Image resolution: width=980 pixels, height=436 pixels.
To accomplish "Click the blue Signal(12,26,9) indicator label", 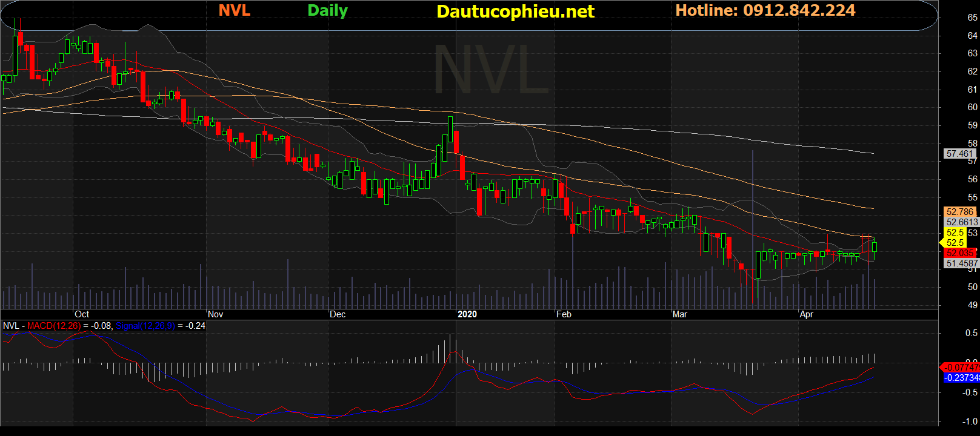I will click(x=145, y=326).
